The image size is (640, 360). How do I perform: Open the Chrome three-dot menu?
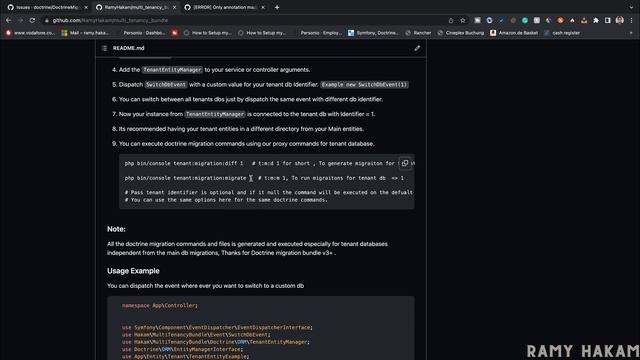tap(631, 20)
